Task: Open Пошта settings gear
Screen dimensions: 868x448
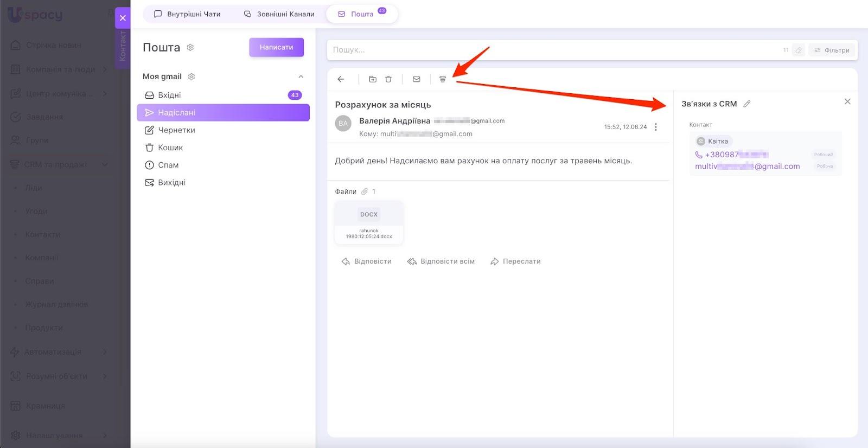Action: point(190,48)
